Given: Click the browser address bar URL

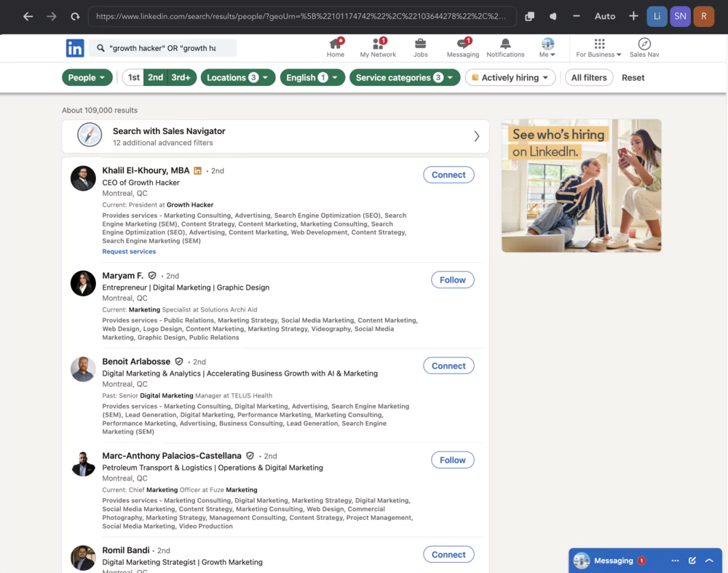Looking at the screenshot, I should point(302,16).
